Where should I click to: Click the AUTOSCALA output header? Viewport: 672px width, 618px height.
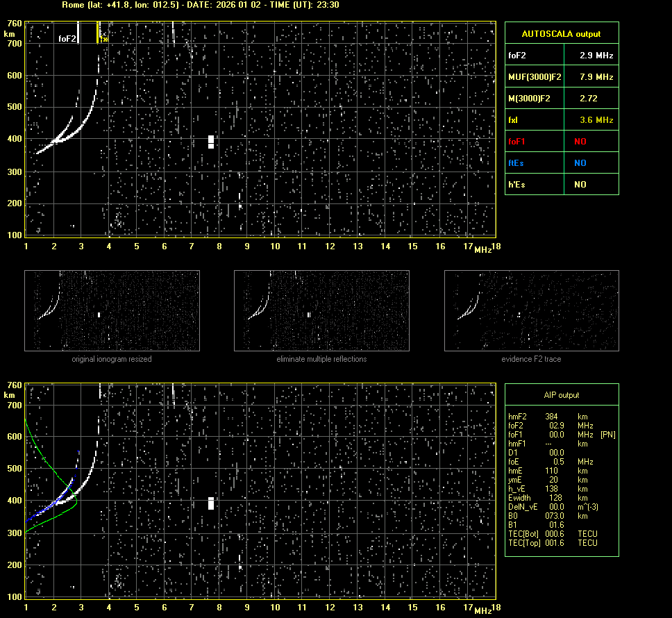click(x=561, y=33)
